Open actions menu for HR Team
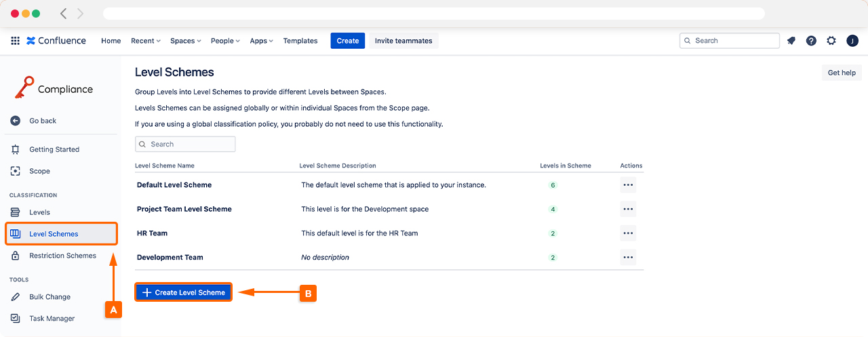Screen dimensions: 868x337 click(x=628, y=233)
